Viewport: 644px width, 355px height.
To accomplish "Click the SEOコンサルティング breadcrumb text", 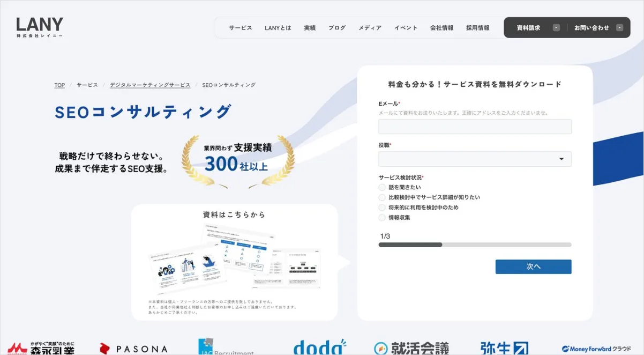I will (x=229, y=85).
